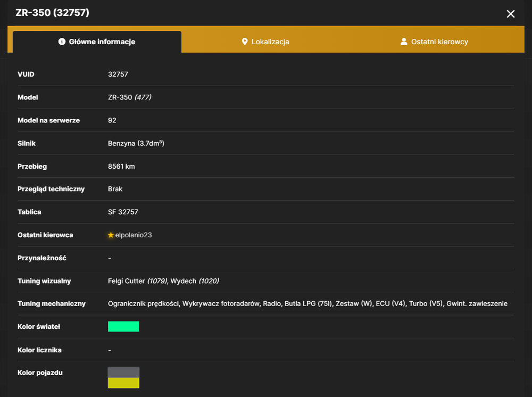The width and height of the screenshot is (532, 397).
Task: Select Butla LPG (75l) in Tuning mechaniczny
Action: (x=309, y=304)
